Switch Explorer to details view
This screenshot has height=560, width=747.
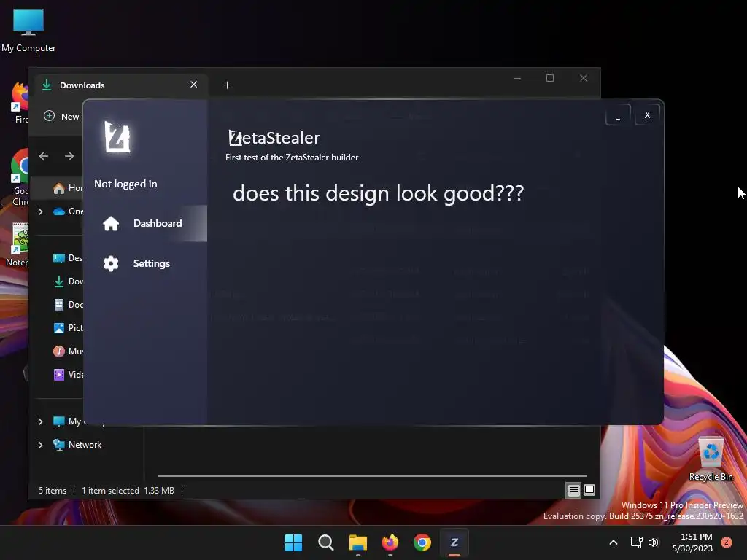click(573, 490)
